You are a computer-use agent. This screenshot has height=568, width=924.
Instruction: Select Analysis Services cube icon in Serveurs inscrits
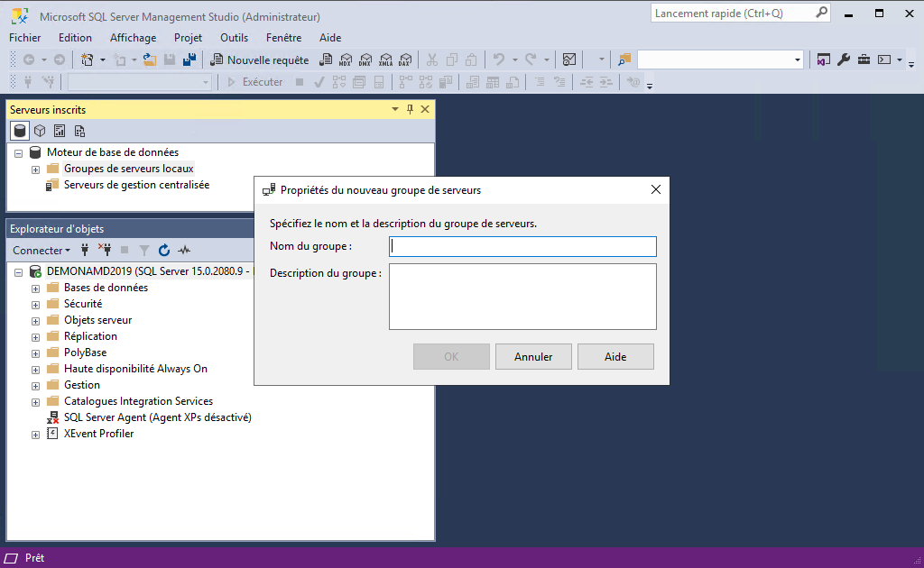tap(40, 131)
